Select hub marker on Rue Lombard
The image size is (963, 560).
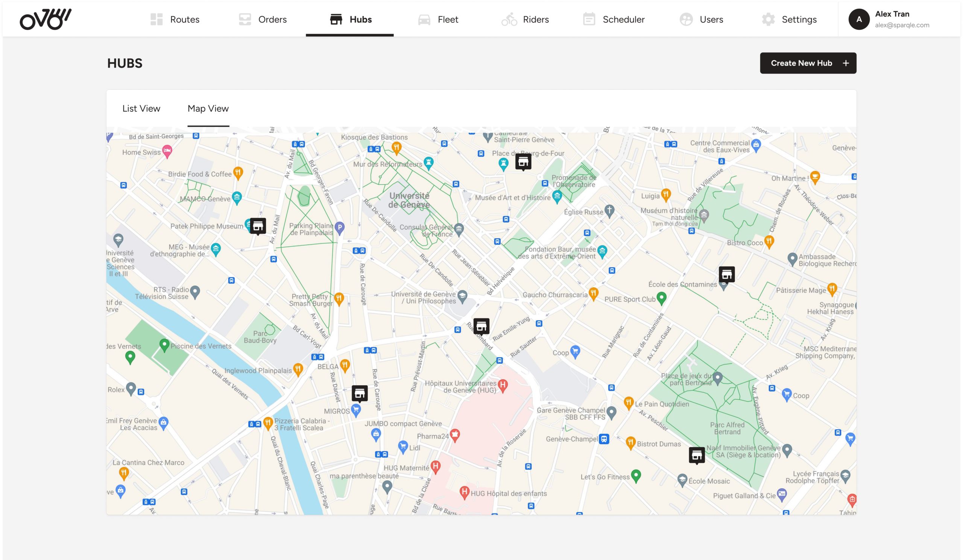tap(481, 326)
